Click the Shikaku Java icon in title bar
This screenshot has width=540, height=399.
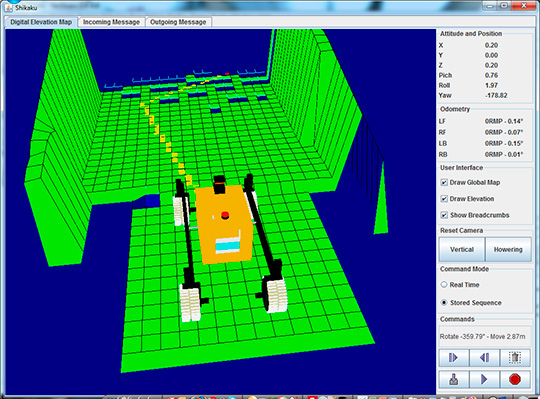tap(9, 8)
